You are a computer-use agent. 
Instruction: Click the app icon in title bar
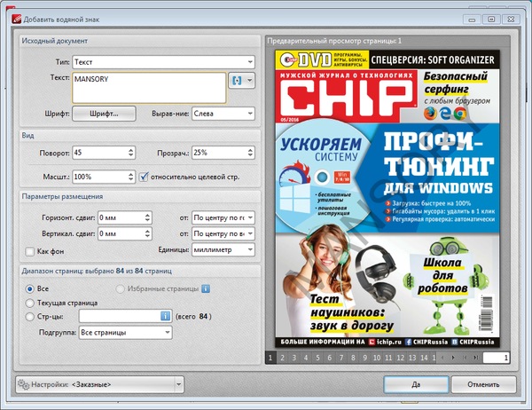pos(9,7)
